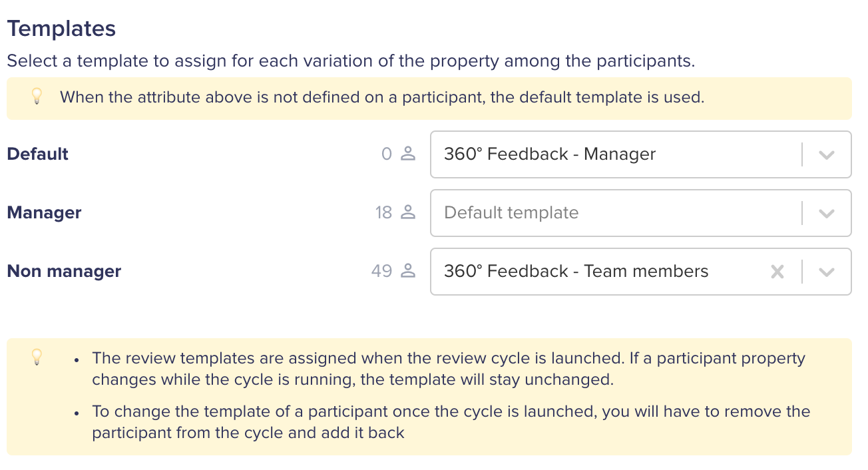Screen dimensions: 868x470
Task: Click the person icon next to Default count
Action: coord(408,154)
